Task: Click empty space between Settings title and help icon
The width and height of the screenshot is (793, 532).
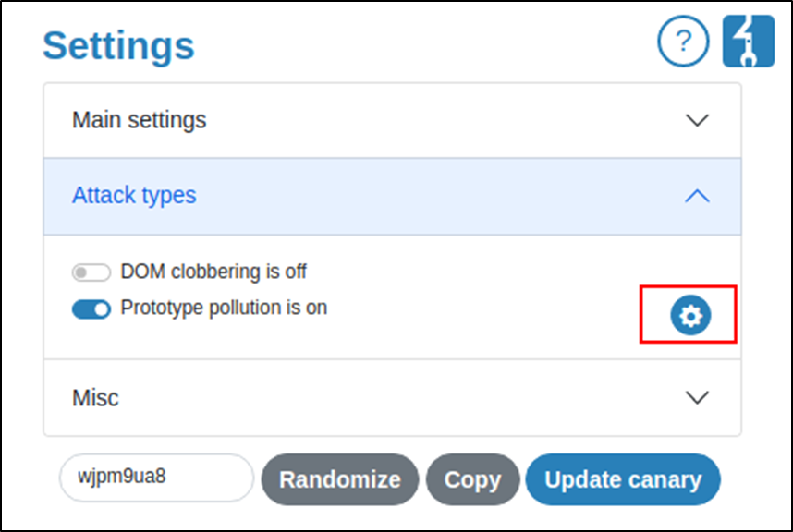Action: pos(425,44)
